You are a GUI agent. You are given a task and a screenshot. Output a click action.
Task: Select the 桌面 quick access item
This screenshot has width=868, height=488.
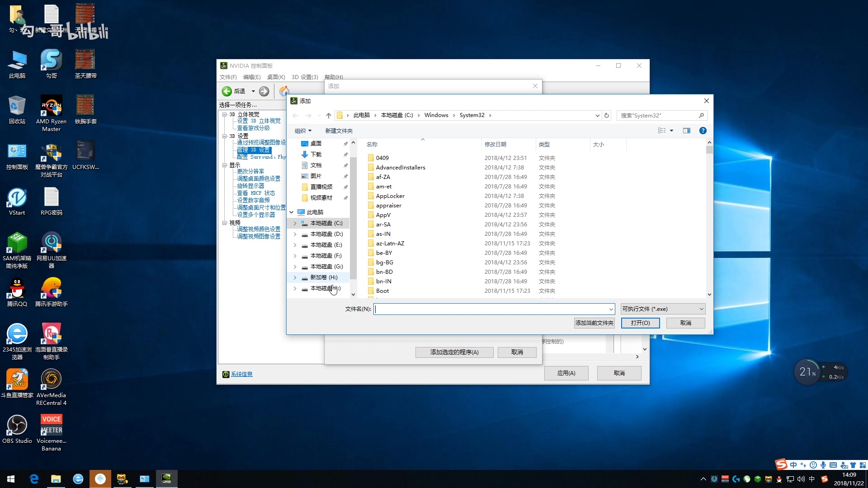316,144
